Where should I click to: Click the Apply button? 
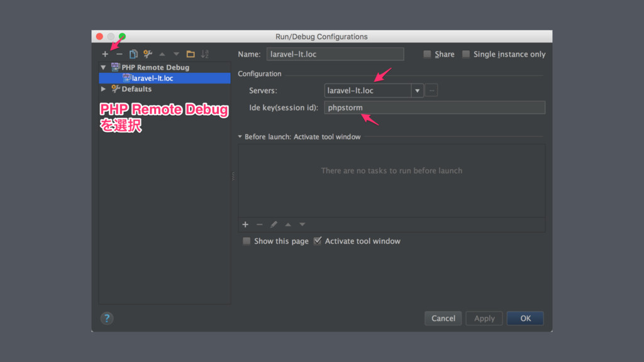coord(484,319)
